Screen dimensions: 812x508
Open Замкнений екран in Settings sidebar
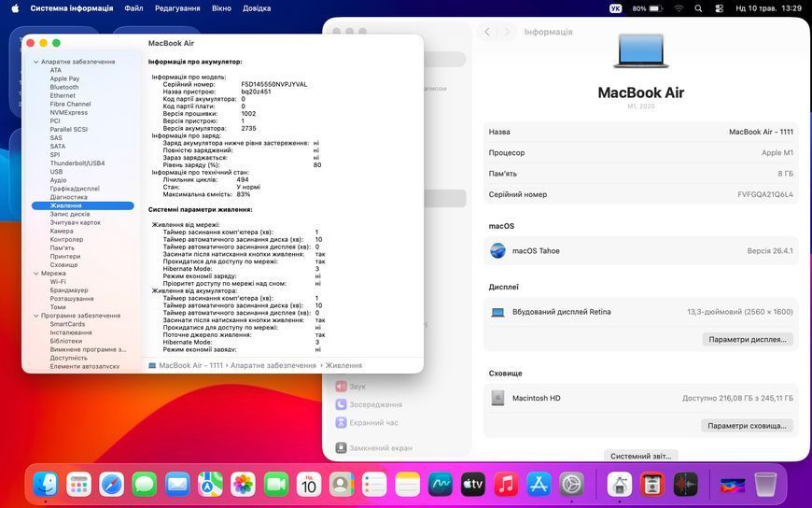(x=373, y=448)
